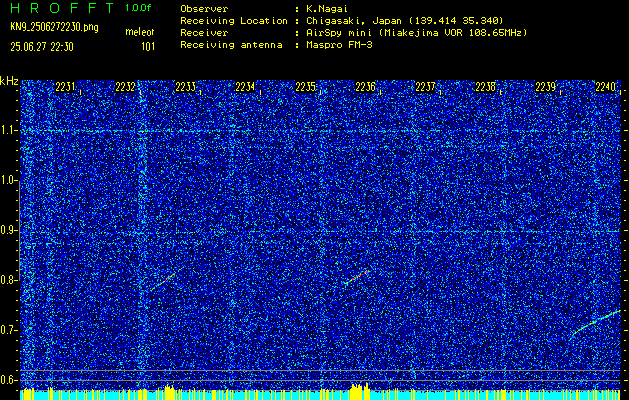Click the Observer field label

pyautogui.click(x=204, y=9)
